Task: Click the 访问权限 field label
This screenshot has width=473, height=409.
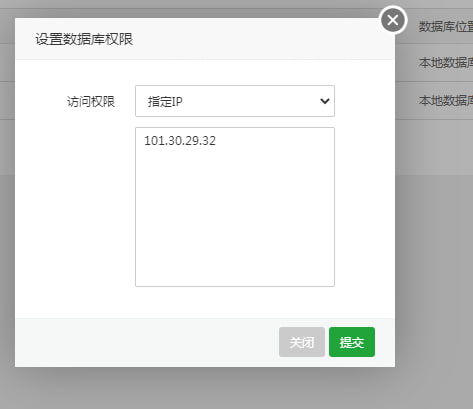Action: pyautogui.click(x=91, y=101)
